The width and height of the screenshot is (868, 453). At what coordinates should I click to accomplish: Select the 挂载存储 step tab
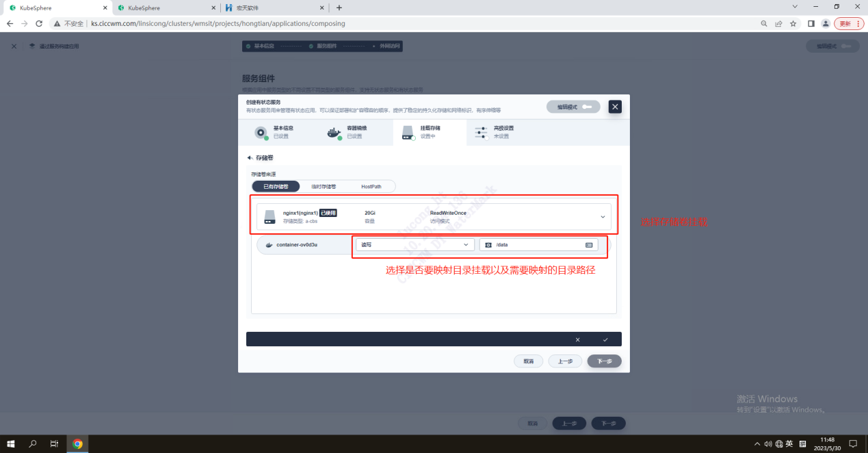[430, 132]
